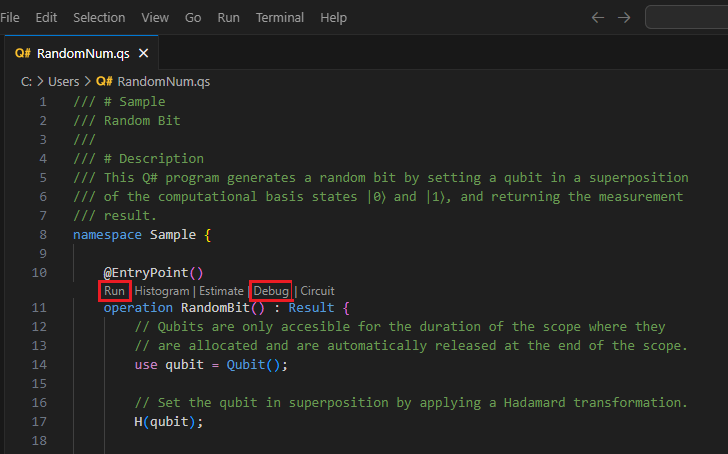Click the Q# icon on the tab
Screen dimensions: 728x454
23,53
